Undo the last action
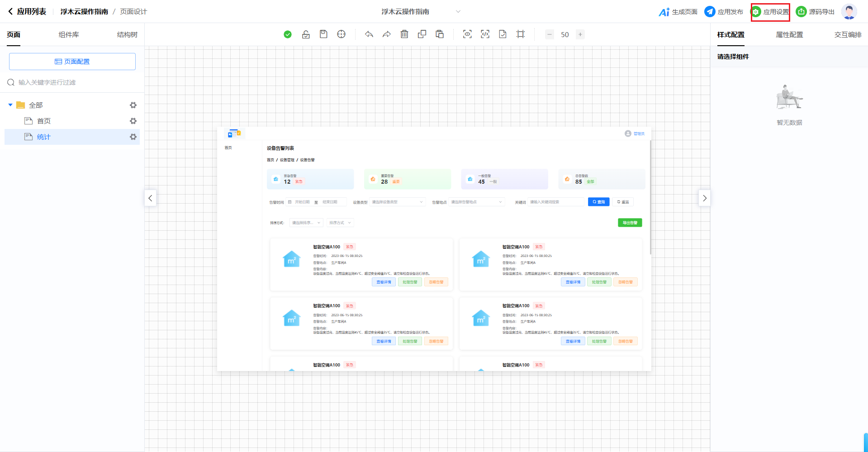The width and height of the screenshot is (868, 452). [369, 34]
